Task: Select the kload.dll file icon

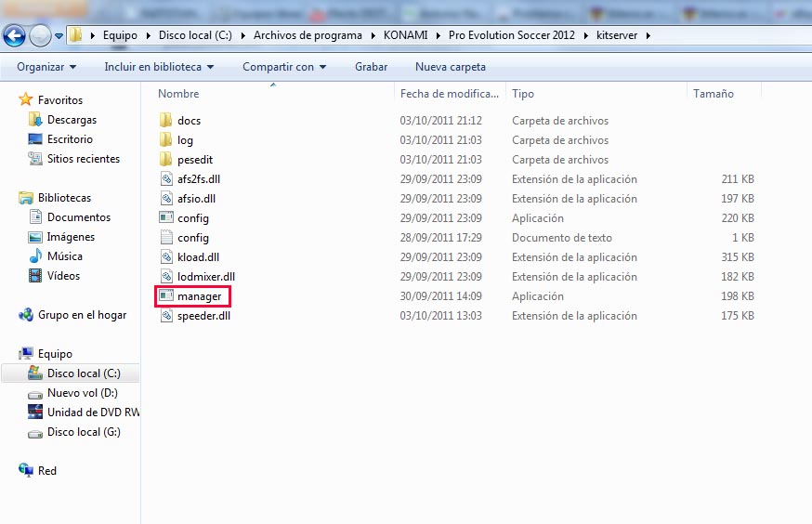Action: pos(166,256)
